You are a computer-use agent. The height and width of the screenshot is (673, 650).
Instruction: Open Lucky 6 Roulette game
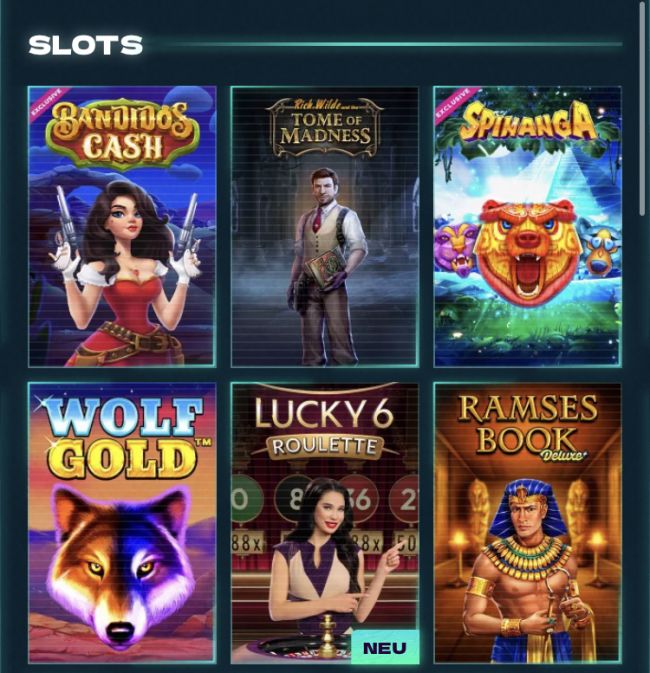[325, 523]
